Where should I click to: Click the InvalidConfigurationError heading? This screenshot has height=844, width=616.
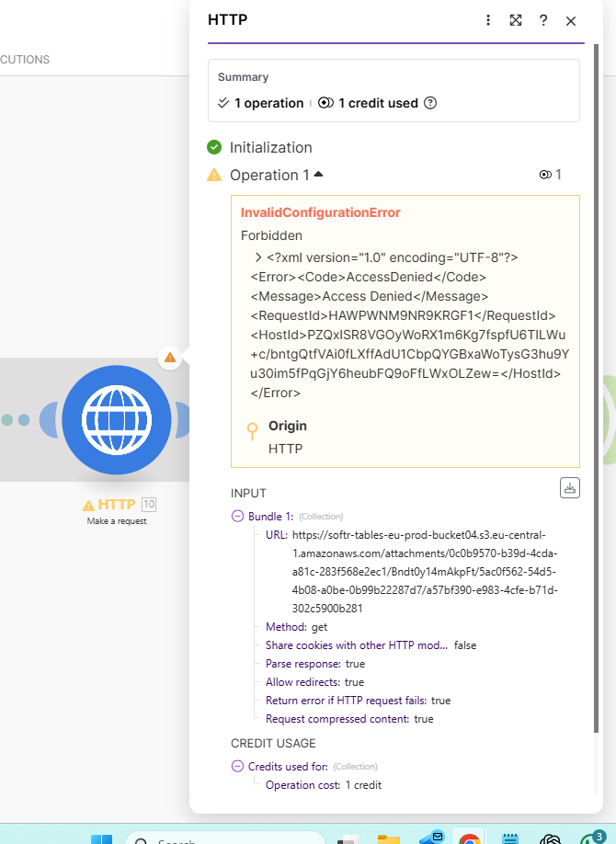click(320, 212)
